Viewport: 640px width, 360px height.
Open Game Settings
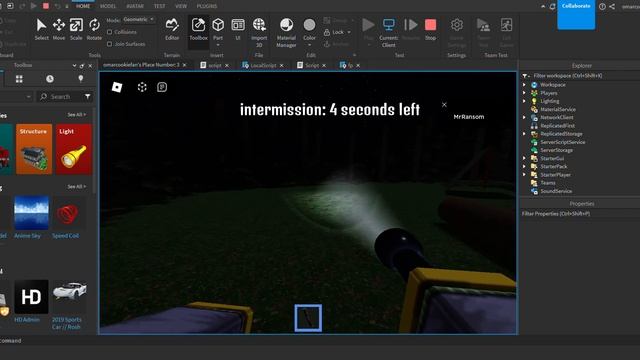[457, 32]
